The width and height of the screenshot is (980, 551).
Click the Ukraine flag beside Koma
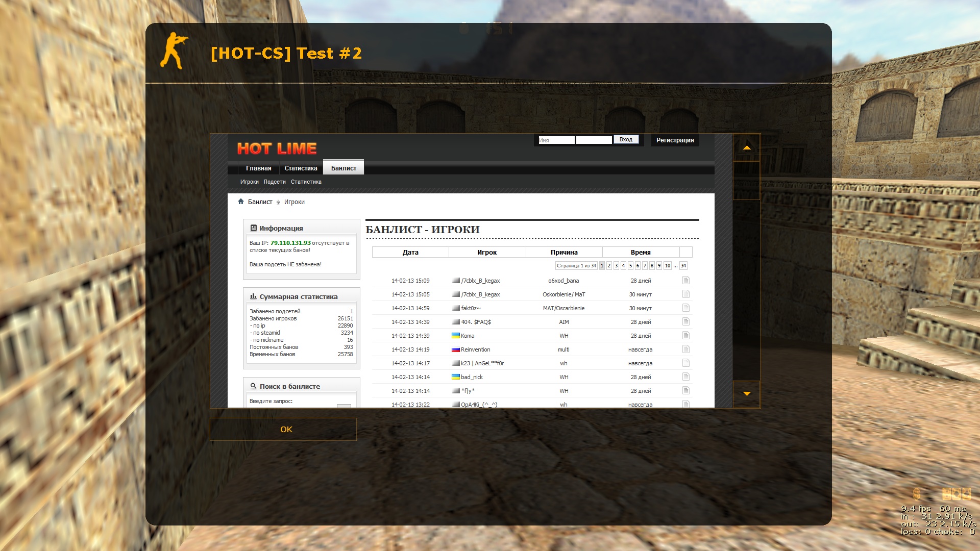pos(456,335)
